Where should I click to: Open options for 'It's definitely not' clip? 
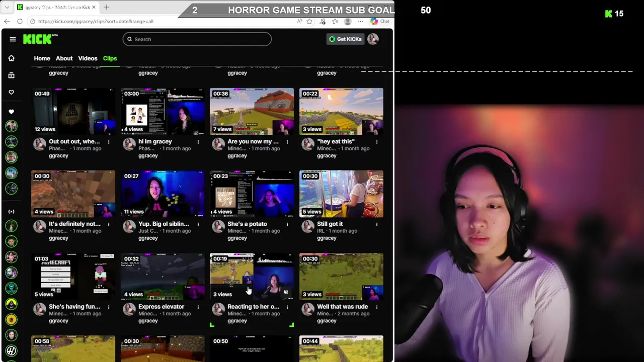pos(109,224)
